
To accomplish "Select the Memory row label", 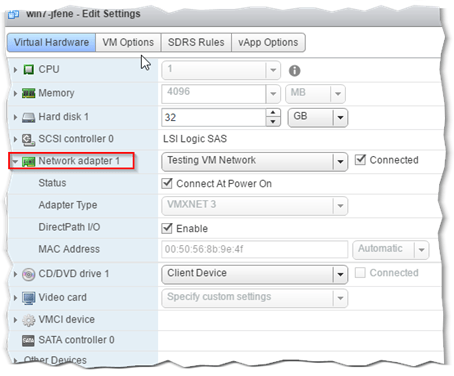I will coord(56,93).
